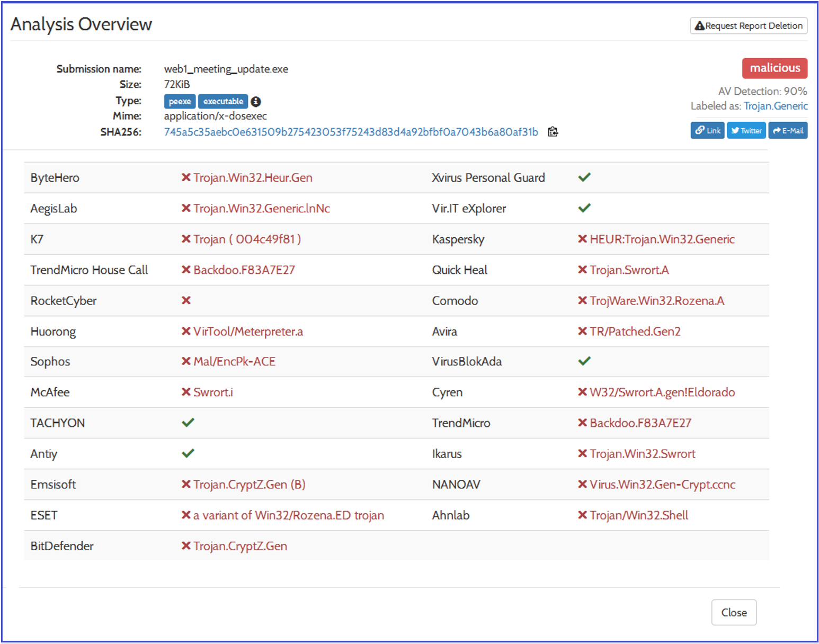Click the red X icon for AegisLab
Viewport: 819px width, 644px height.
pyautogui.click(x=186, y=208)
